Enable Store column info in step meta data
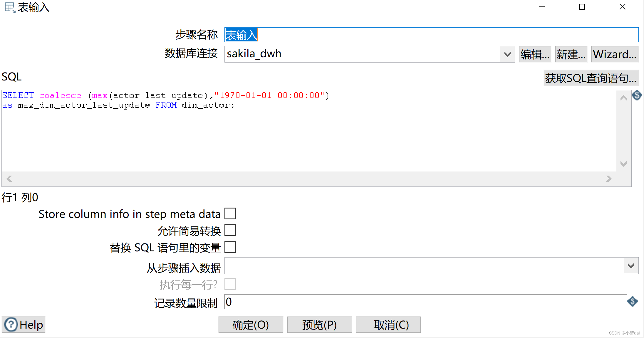This screenshot has height=338, width=644. [230, 213]
